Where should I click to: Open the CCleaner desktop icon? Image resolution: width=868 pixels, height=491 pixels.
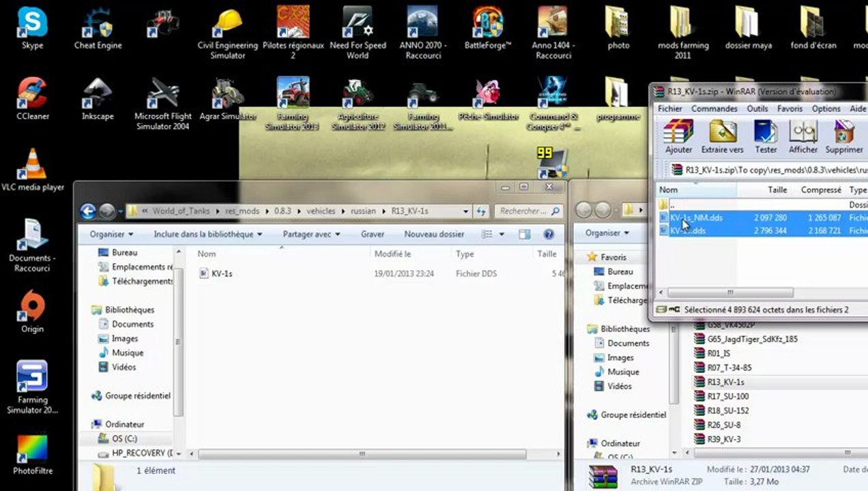(x=32, y=99)
